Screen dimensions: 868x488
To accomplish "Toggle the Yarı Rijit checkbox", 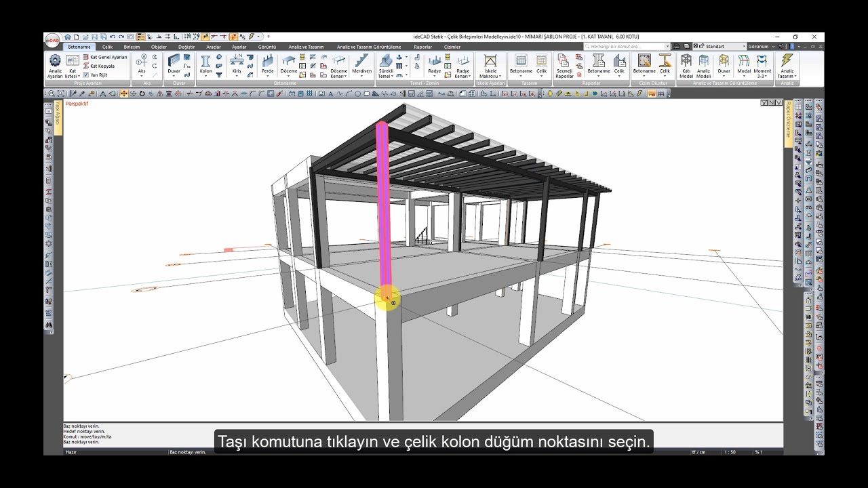I will [86, 75].
